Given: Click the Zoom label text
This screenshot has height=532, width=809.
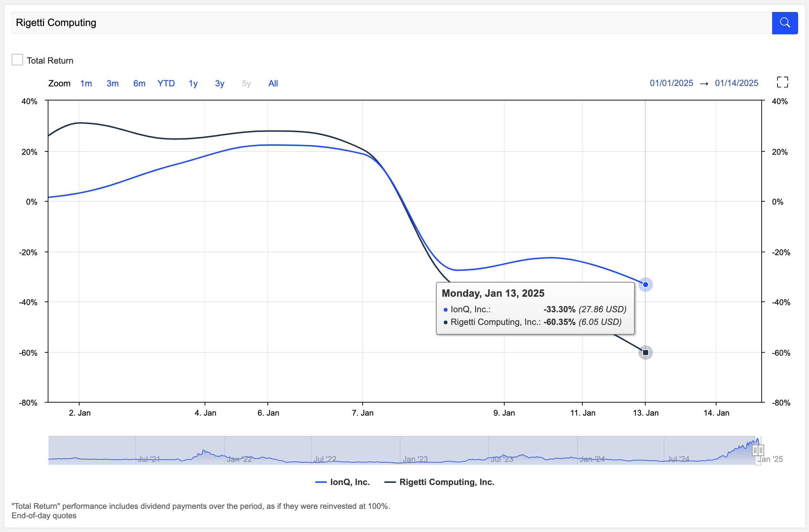Looking at the screenshot, I should pos(59,83).
